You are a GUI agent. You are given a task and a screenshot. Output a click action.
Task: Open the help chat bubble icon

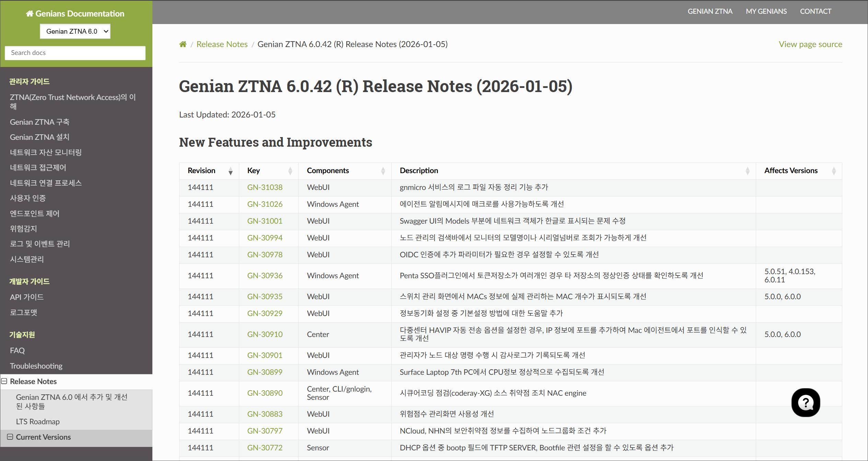click(x=806, y=403)
